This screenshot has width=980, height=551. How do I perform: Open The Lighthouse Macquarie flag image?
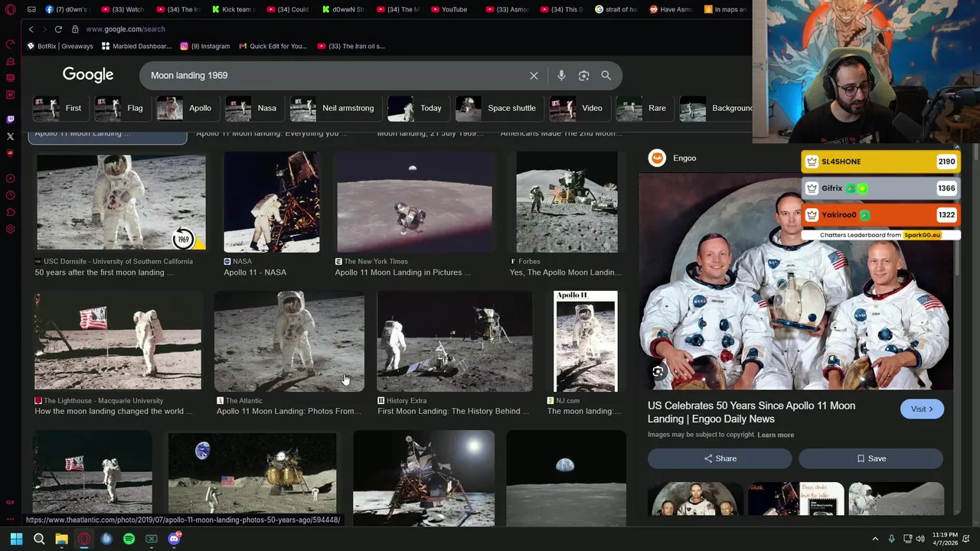[117, 341]
